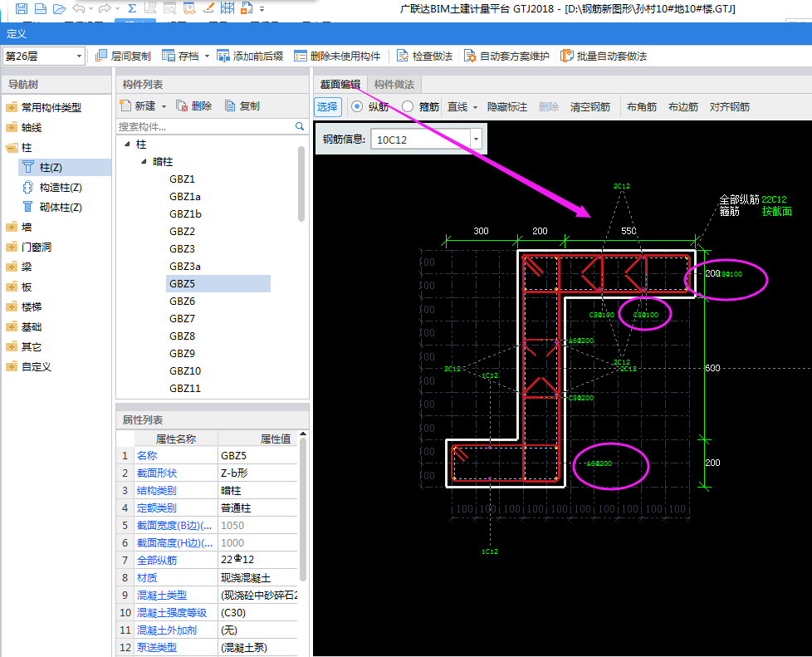Image resolution: width=812 pixels, height=657 pixels.
Task: Select 柱(Z) in navigation tree
Action: (x=51, y=167)
